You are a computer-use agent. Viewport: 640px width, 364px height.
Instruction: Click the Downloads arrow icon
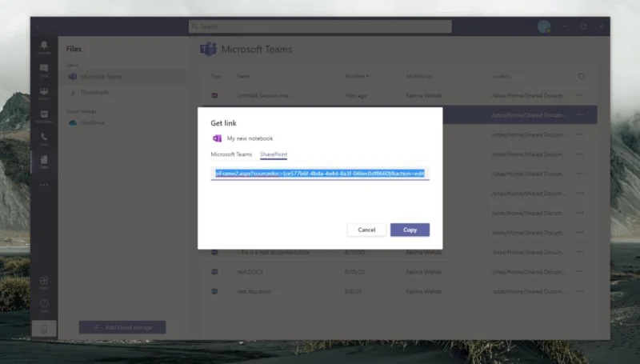[73, 93]
